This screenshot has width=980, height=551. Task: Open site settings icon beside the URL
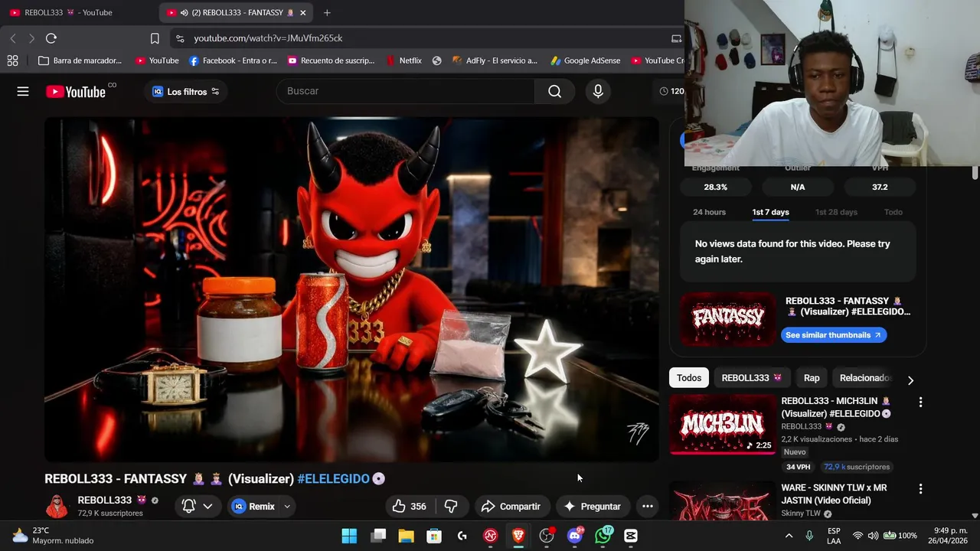179,38
